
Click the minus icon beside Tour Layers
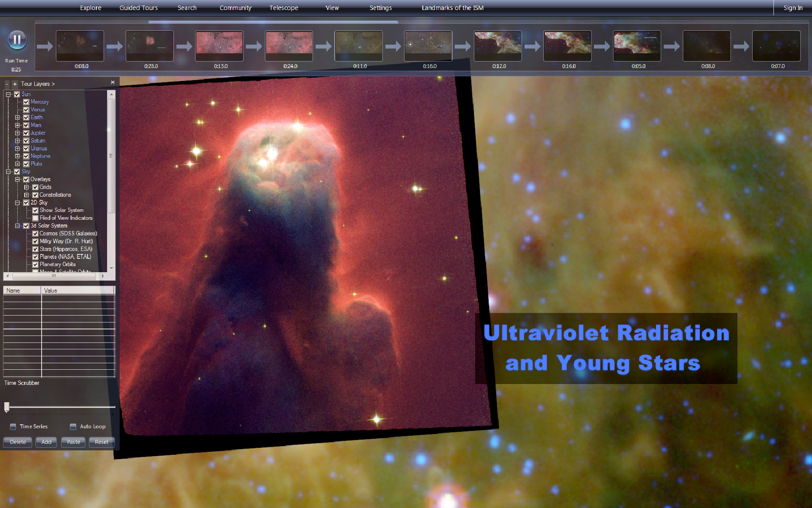click(7, 84)
